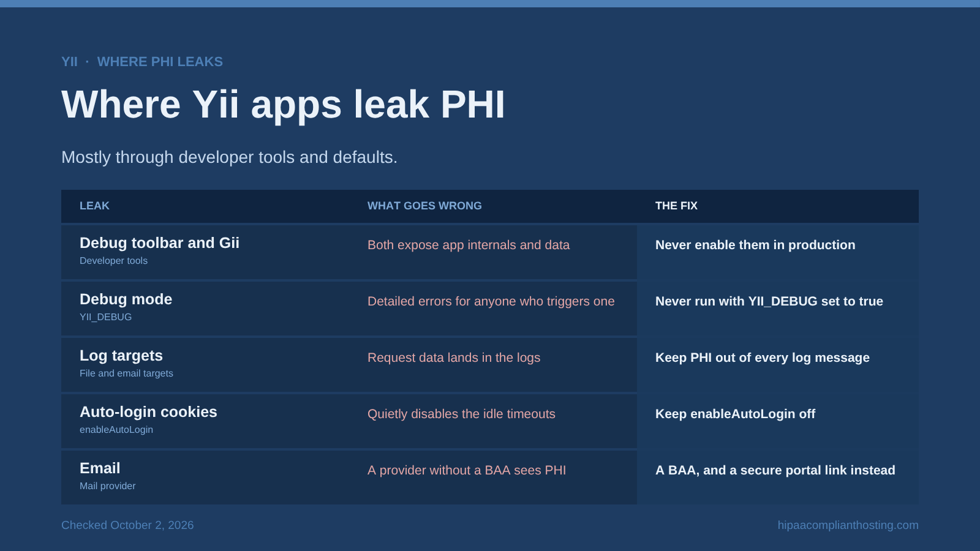Click the 'WHAT GOES WRONG' column header
This screenshot has width=980, height=551.
click(424, 206)
